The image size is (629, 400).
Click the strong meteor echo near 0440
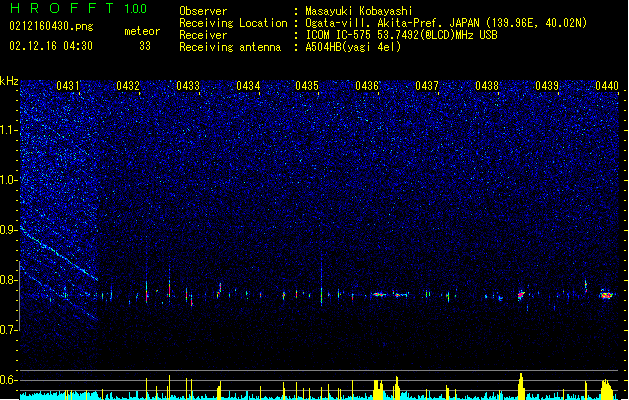click(x=606, y=294)
